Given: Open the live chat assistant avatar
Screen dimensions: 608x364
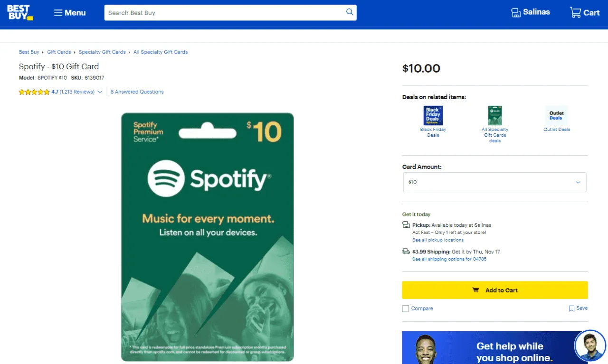Looking at the screenshot, I should tap(590, 345).
